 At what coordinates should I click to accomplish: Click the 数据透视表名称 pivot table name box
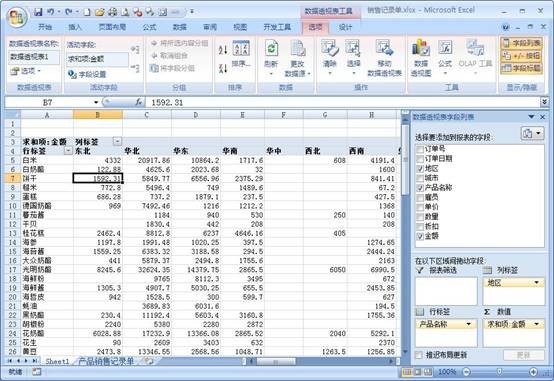pos(34,57)
